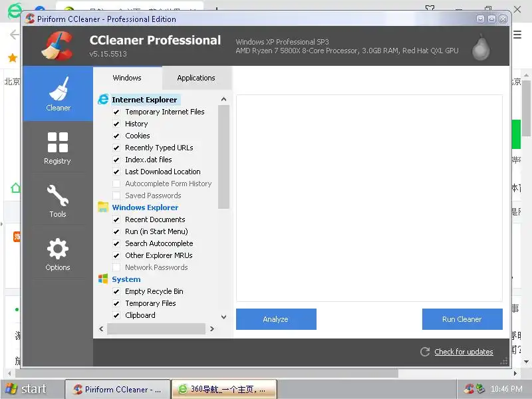Toggle Last Download Location checkbox

(x=116, y=172)
